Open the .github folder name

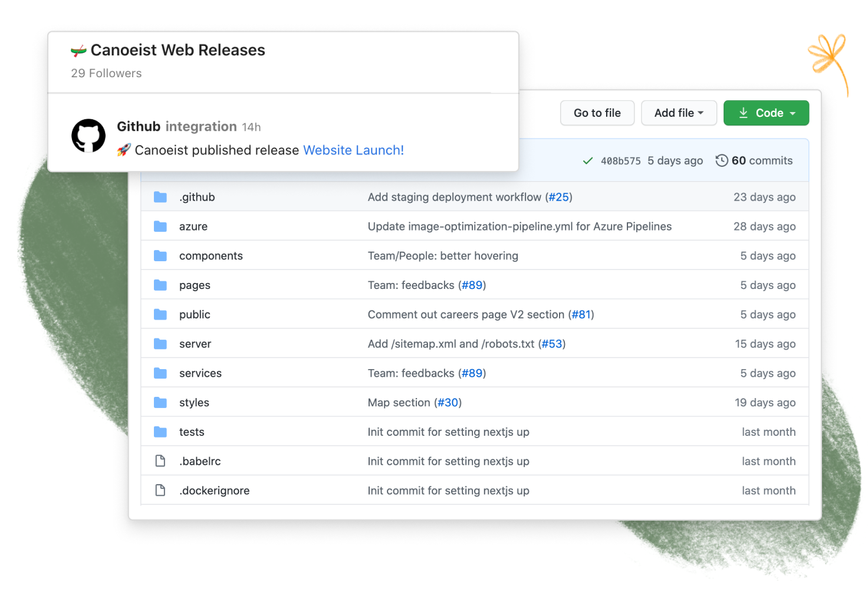pyautogui.click(x=197, y=197)
